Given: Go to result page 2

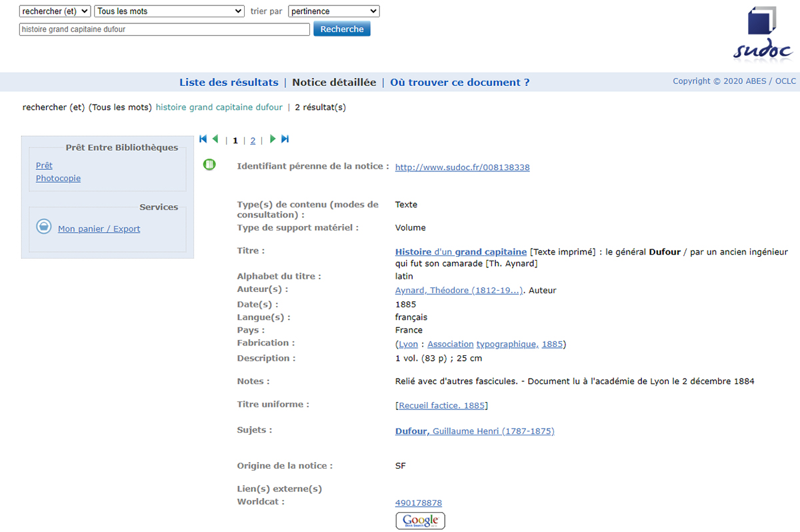Looking at the screenshot, I should coord(253,141).
